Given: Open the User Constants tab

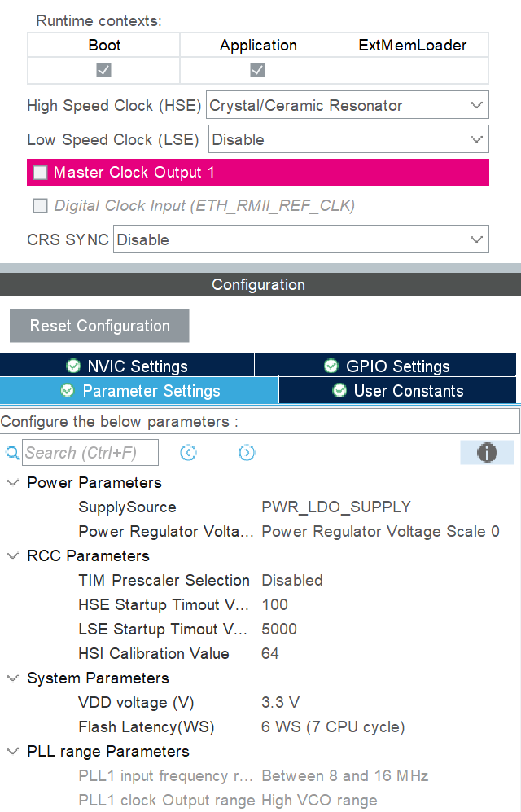Looking at the screenshot, I should click(x=399, y=391).
